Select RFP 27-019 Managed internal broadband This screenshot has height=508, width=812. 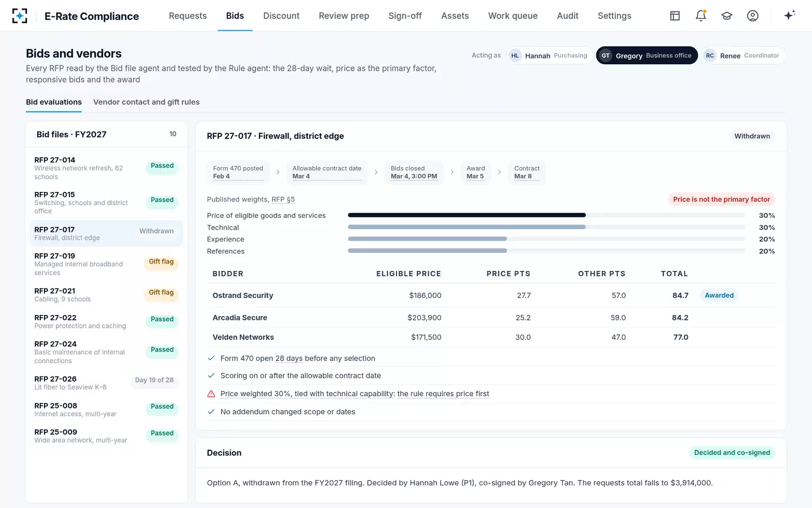click(x=106, y=264)
